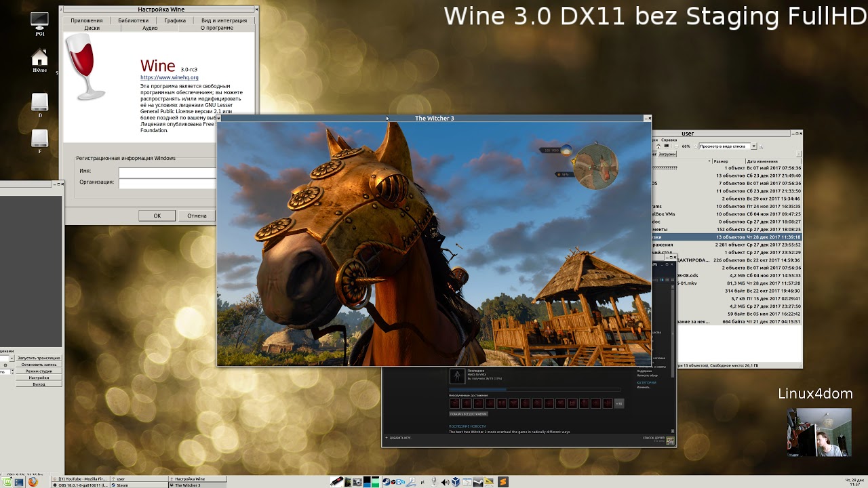Click Настройки button in OBS
This screenshot has height=488, width=868.
tap(39, 378)
